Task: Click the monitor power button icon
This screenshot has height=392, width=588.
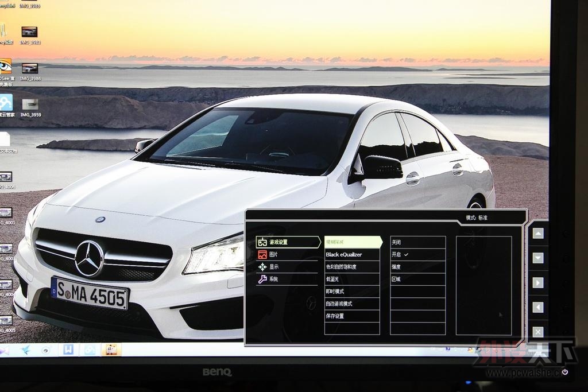Action: [565, 372]
